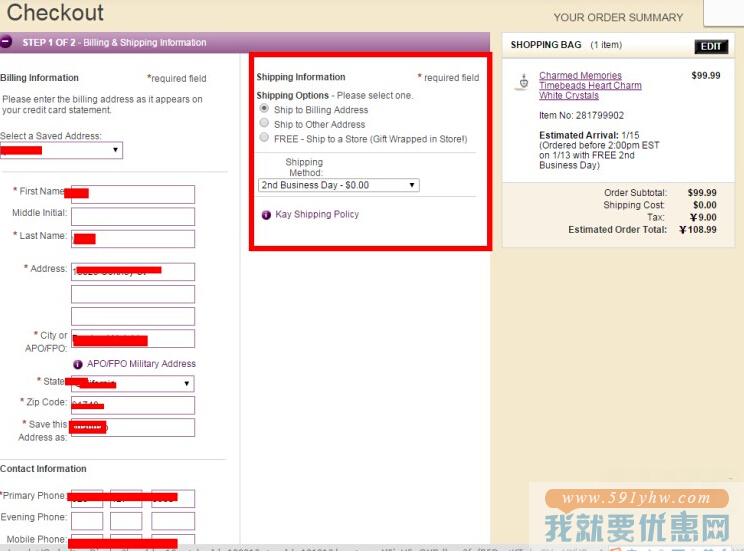The image size is (744, 552).
Task: Open the Shipping Method dropdown
Action: (x=339, y=185)
